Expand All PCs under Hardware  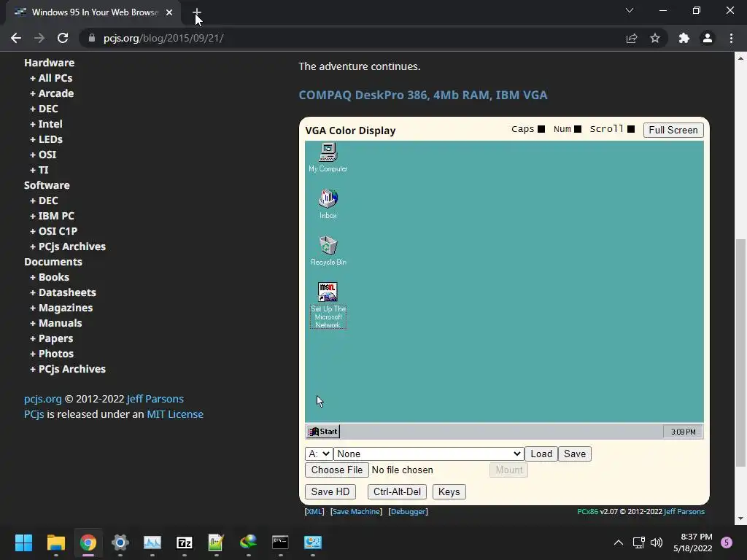pos(51,78)
